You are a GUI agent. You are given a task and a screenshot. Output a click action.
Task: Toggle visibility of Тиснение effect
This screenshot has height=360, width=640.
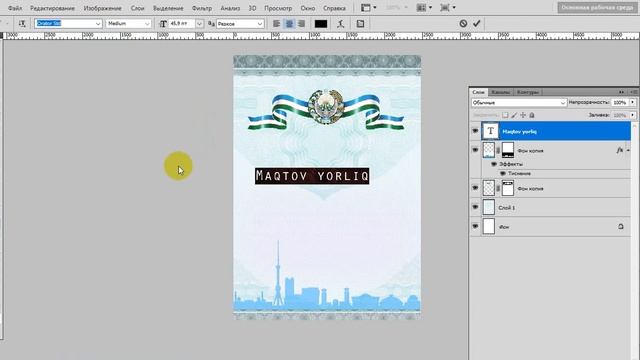click(x=502, y=173)
